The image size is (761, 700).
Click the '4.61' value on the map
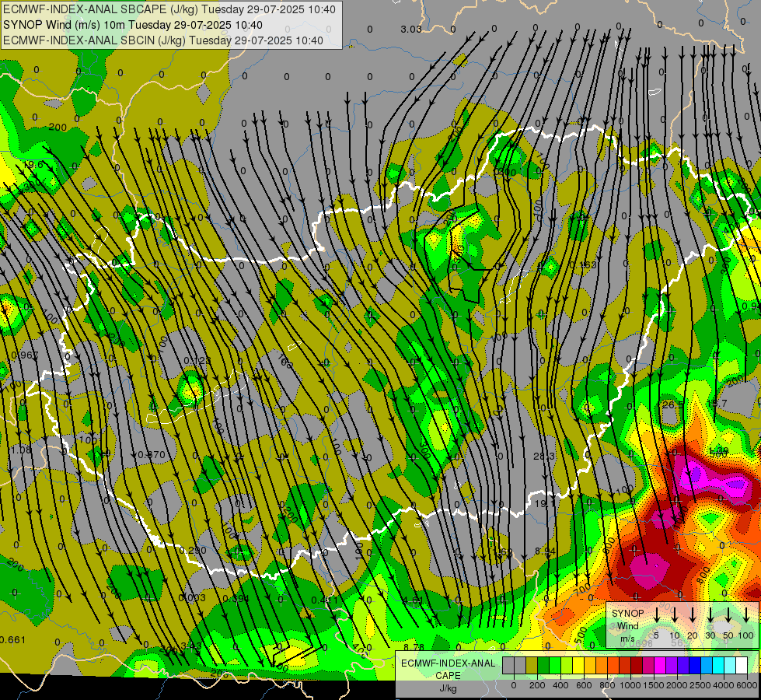click(x=413, y=600)
